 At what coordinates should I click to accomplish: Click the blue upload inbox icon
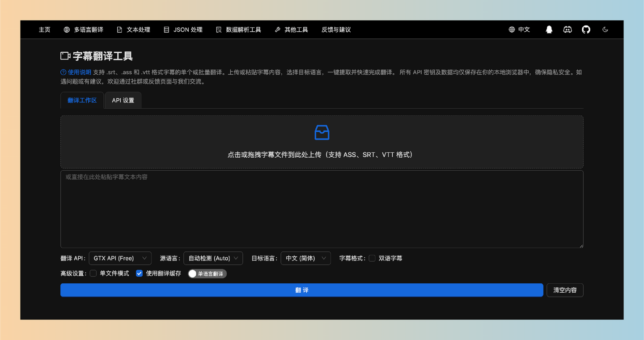click(x=322, y=132)
